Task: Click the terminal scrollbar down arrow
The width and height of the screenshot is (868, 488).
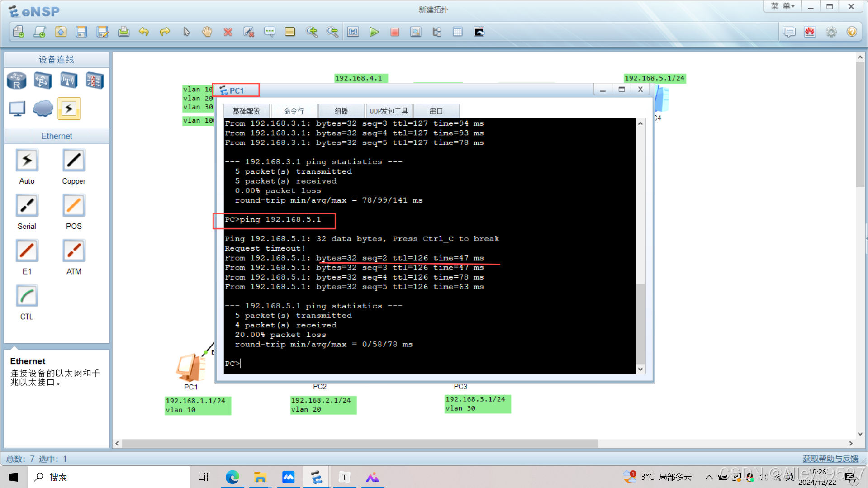Action: tap(640, 369)
